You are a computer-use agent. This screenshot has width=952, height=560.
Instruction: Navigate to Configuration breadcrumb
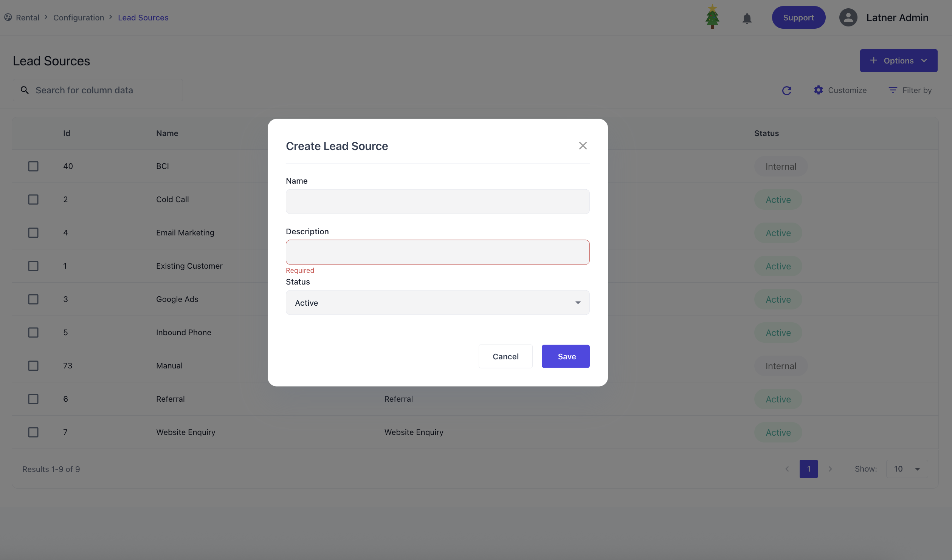pos(79,18)
